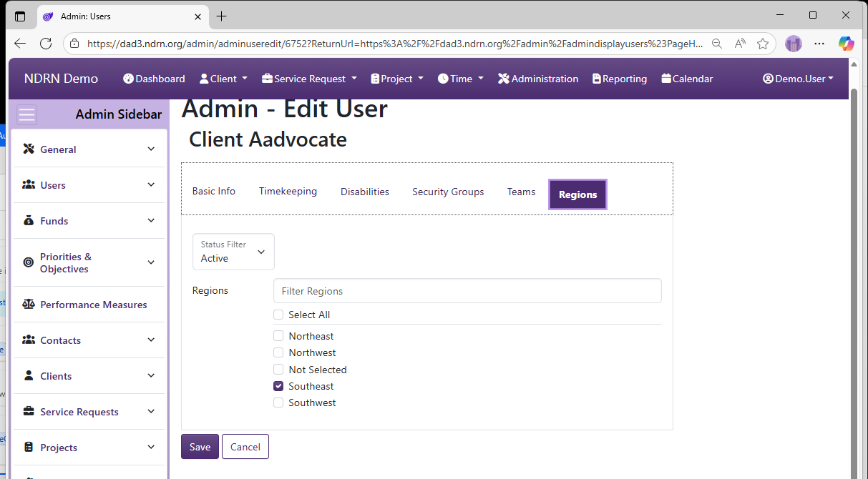868x479 pixels.
Task: Expand the Project navbar menu
Action: pyautogui.click(x=397, y=79)
